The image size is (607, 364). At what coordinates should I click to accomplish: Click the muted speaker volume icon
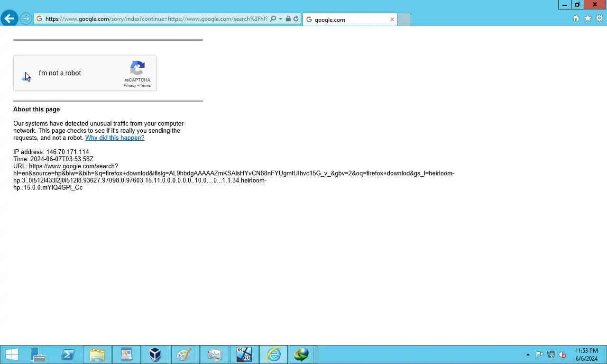coord(562,355)
